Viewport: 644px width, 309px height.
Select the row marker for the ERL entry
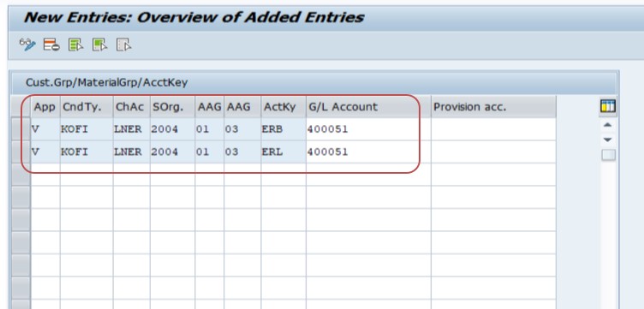(x=21, y=152)
